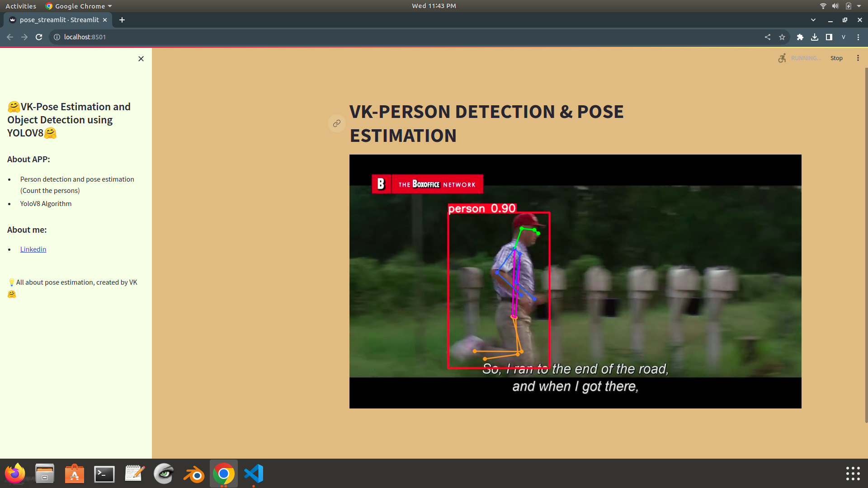
Task: Toggle Chrome's side panel icon
Action: [x=829, y=37]
